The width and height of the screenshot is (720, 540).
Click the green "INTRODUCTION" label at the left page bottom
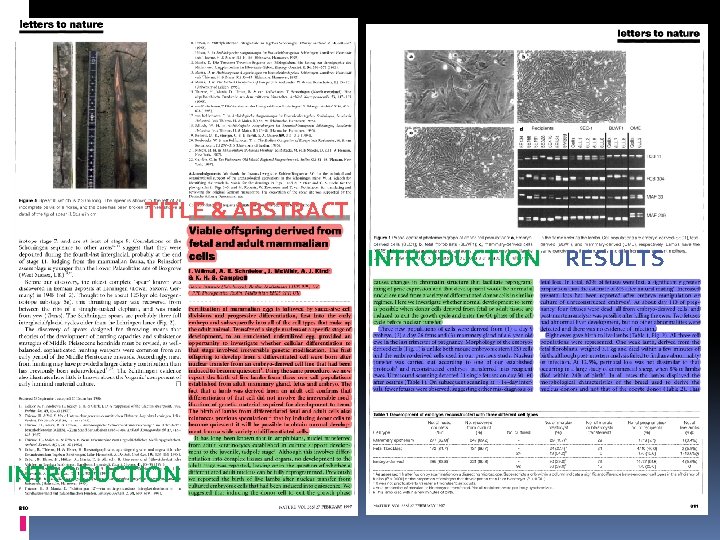[94, 474]
